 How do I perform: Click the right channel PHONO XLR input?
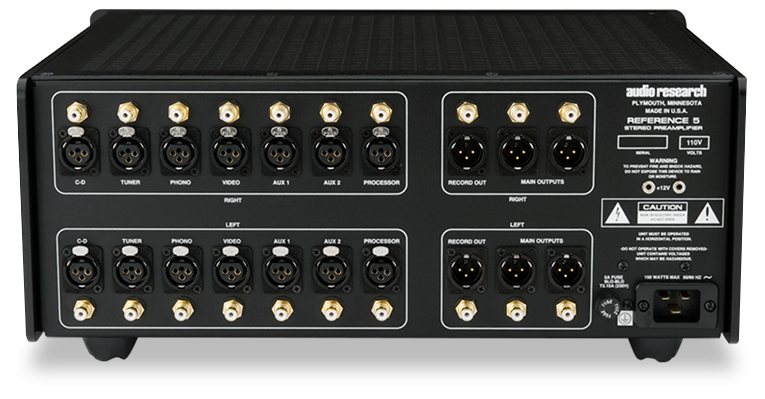pyautogui.click(x=180, y=153)
